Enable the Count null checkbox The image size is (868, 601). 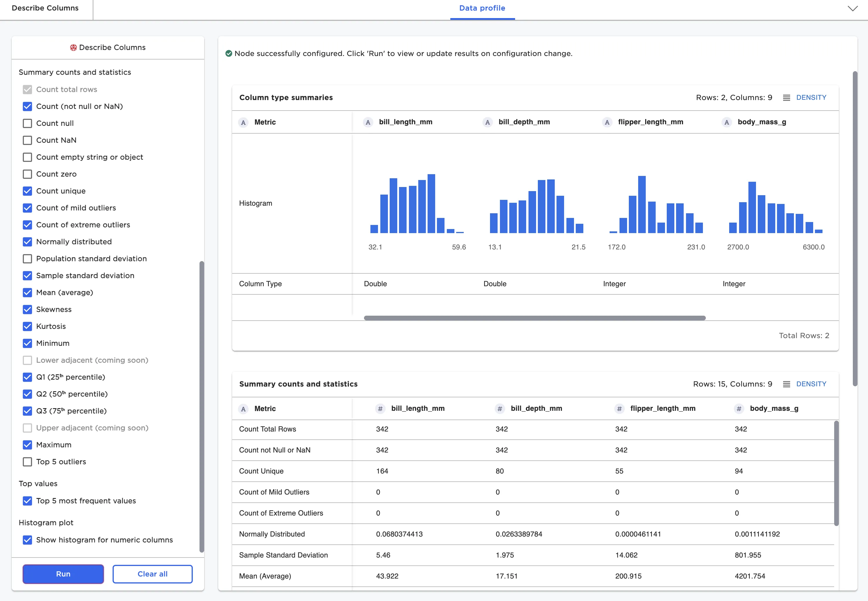(27, 123)
